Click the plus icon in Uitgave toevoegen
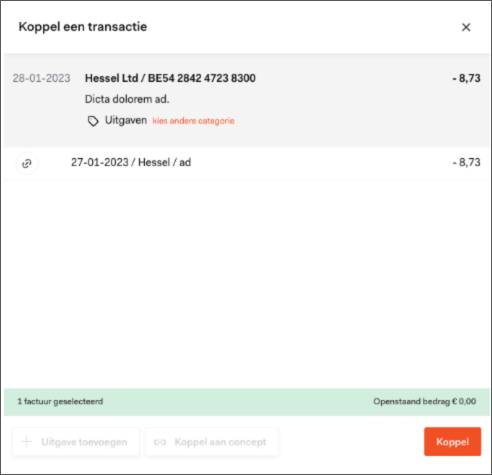 pyautogui.click(x=27, y=442)
